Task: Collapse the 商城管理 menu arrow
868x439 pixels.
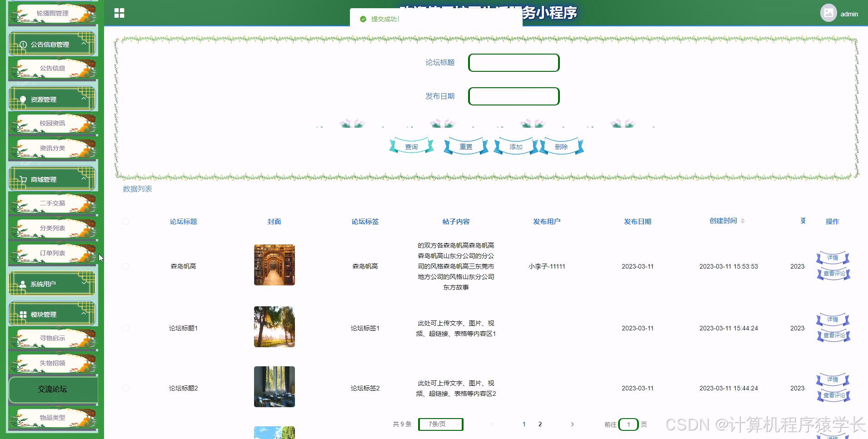Action: 84,179
